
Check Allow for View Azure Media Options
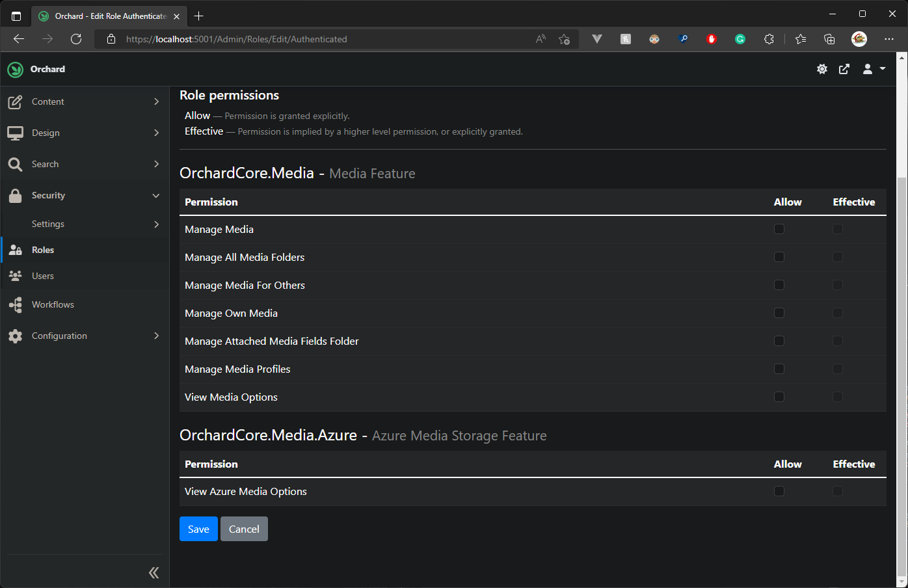coord(779,491)
